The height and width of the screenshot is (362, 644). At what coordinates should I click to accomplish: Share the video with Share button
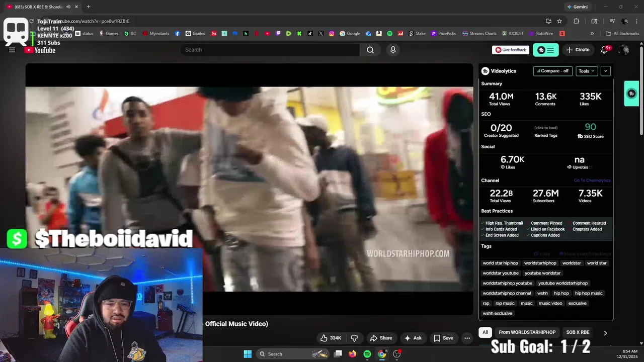click(381, 338)
